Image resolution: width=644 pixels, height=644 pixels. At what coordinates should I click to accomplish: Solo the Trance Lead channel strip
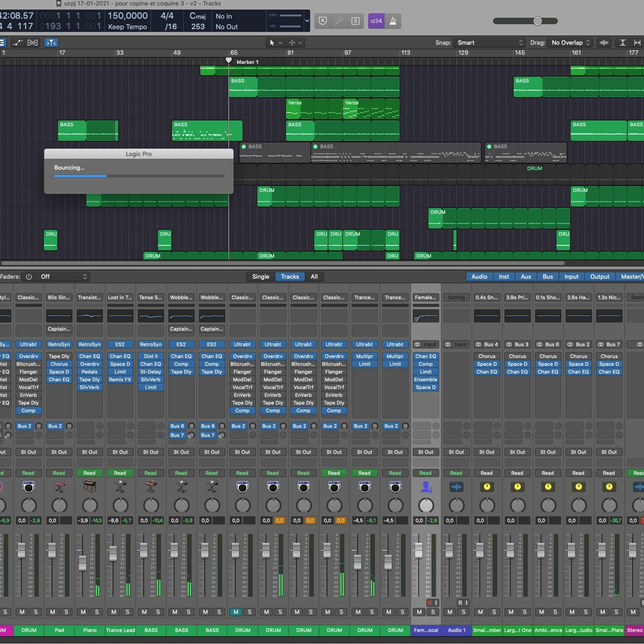[127, 612]
